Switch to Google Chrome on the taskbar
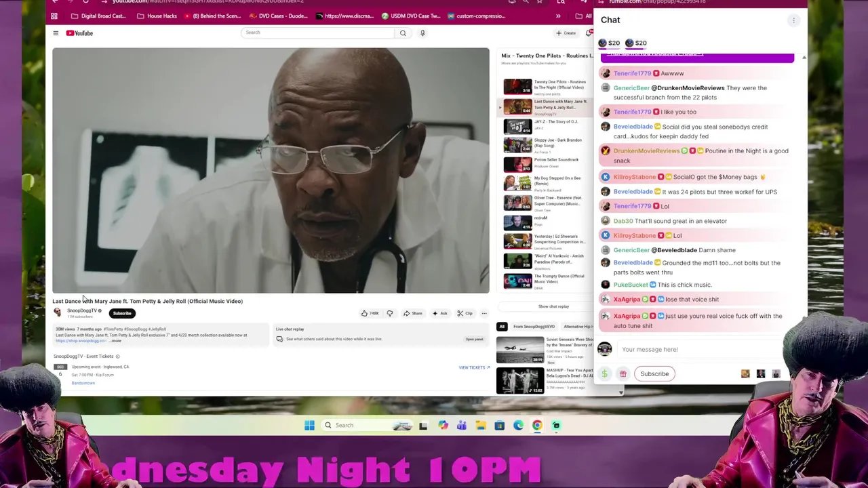 click(x=537, y=425)
